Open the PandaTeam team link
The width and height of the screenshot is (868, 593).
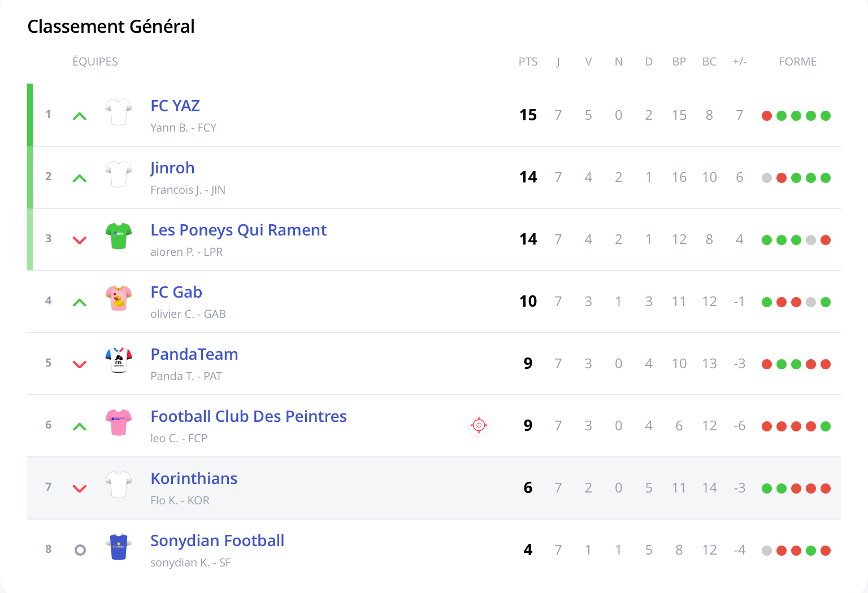coord(194,354)
